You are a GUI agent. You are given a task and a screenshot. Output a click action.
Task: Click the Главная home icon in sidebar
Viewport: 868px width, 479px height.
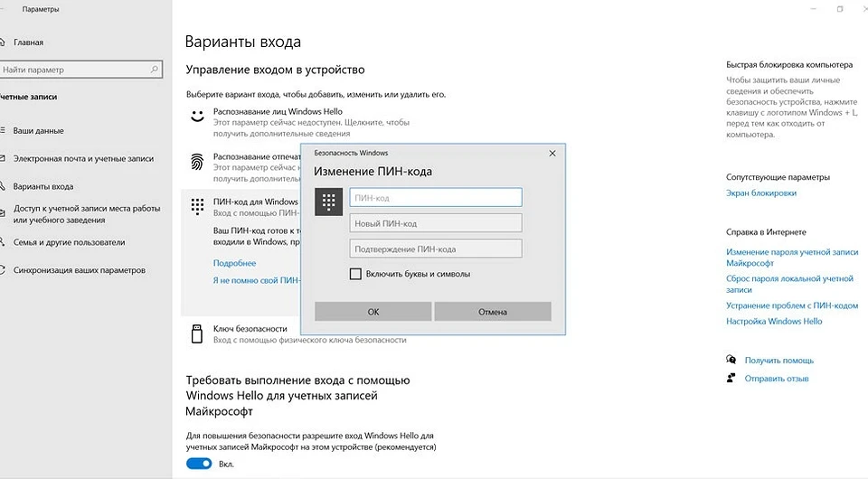tap(3, 42)
